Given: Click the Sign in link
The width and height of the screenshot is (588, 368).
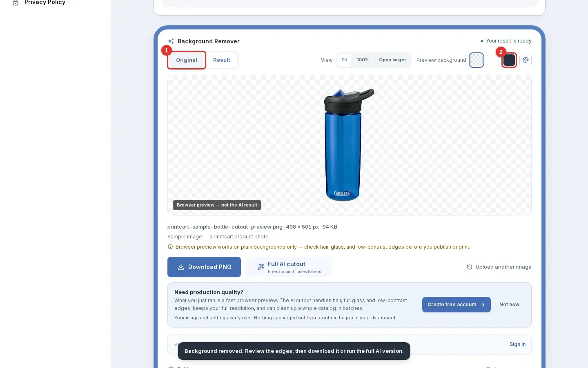Looking at the screenshot, I should [517, 344].
